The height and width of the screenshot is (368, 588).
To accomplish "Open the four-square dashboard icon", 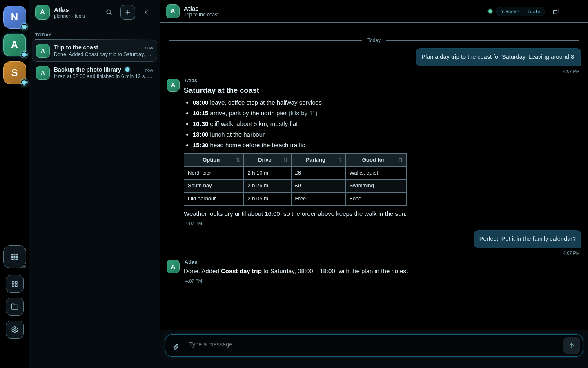I will [15, 284].
